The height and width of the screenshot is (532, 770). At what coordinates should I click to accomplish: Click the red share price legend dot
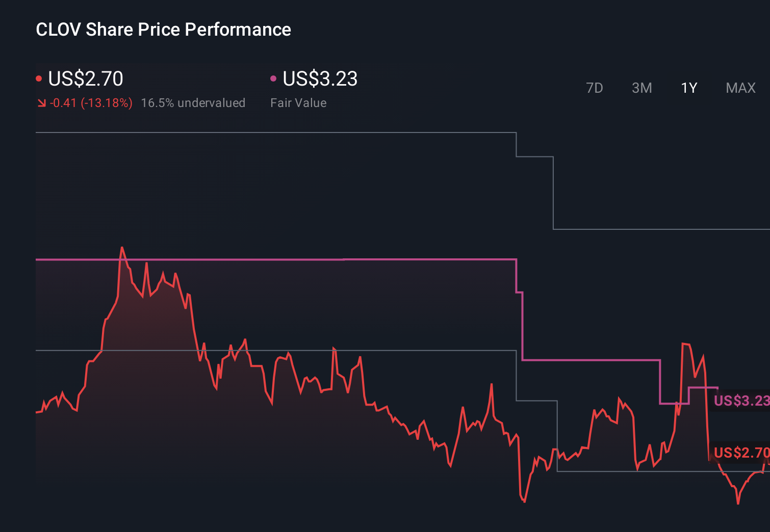pos(39,78)
